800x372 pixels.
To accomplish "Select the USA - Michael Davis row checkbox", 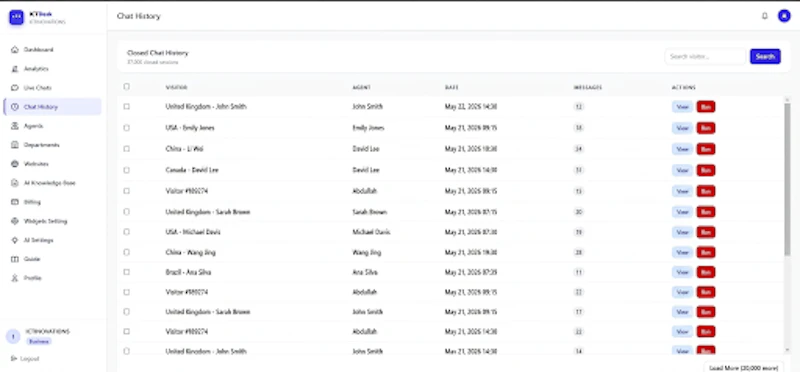I will tap(127, 232).
